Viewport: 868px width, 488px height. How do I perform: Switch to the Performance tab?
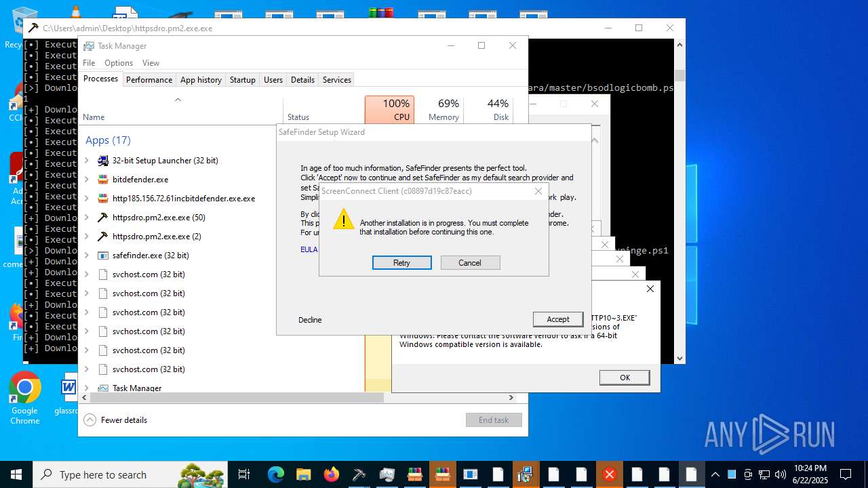click(x=149, y=80)
